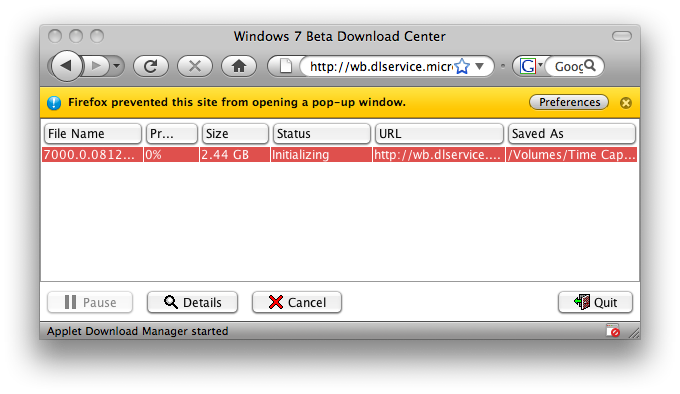Click the page icon beside the URL
This screenshot has height=394, width=680.
coord(285,66)
